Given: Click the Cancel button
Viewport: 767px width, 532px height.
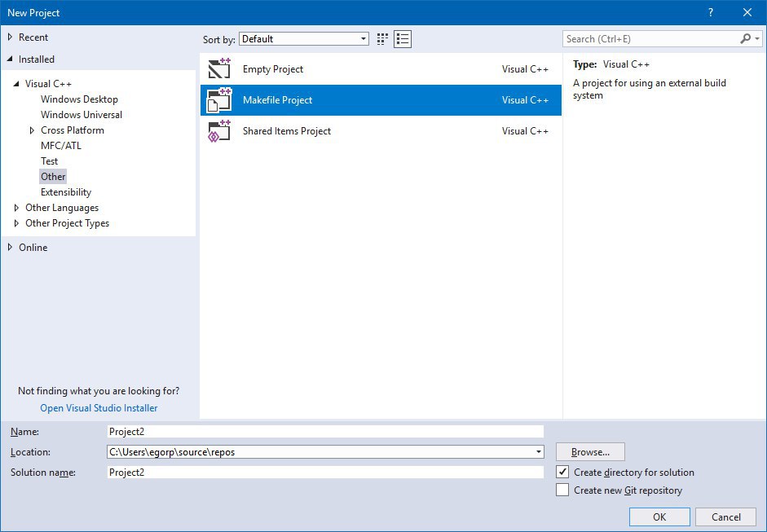Looking at the screenshot, I should tap(726, 517).
